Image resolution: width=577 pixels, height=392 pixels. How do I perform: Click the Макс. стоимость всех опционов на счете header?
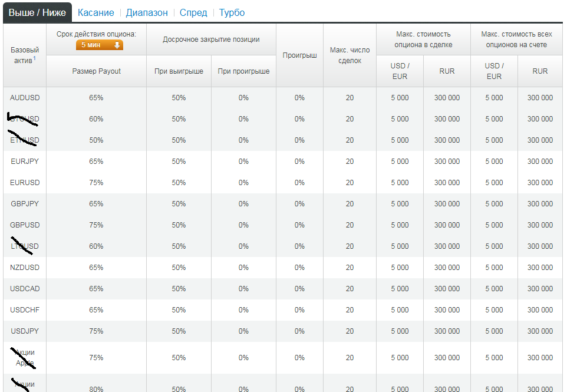tap(517, 39)
